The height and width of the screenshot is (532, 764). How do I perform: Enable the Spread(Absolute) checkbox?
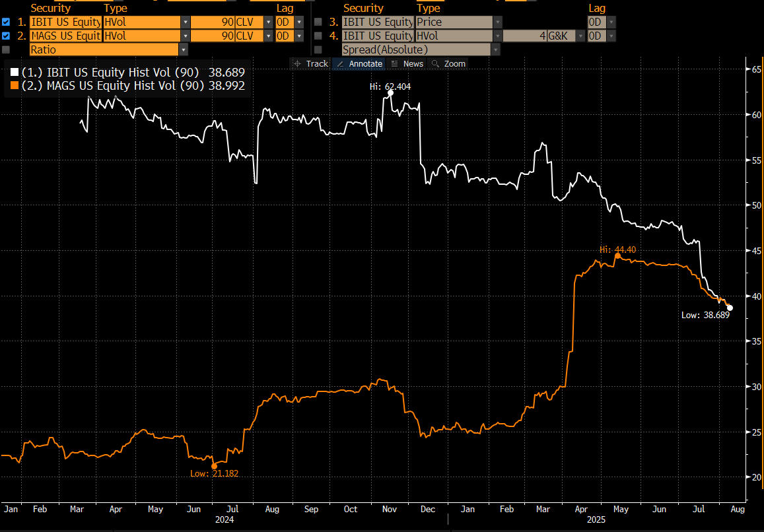click(318, 50)
